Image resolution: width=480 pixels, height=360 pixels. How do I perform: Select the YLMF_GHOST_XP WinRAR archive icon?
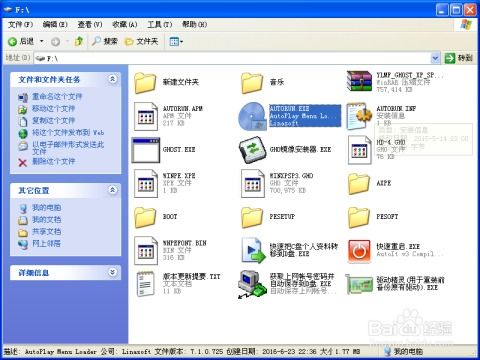[x=359, y=81]
